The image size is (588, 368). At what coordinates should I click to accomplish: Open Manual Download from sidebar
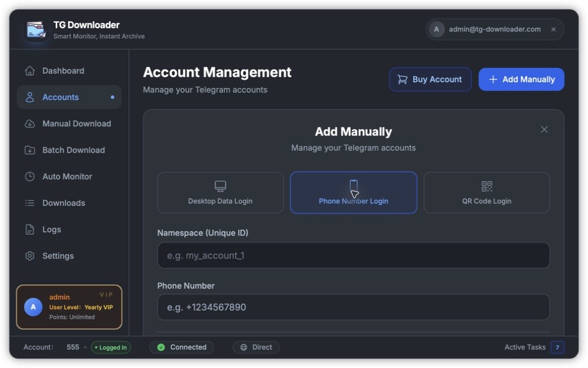click(69, 124)
